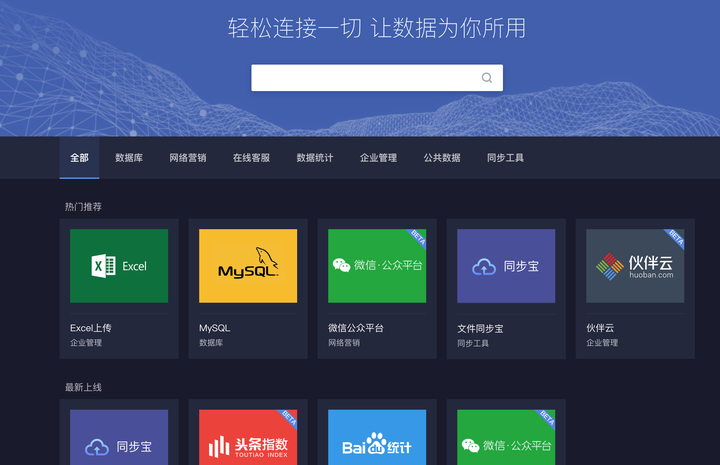Open the yellow MySQL logo tile

(248, 266)
